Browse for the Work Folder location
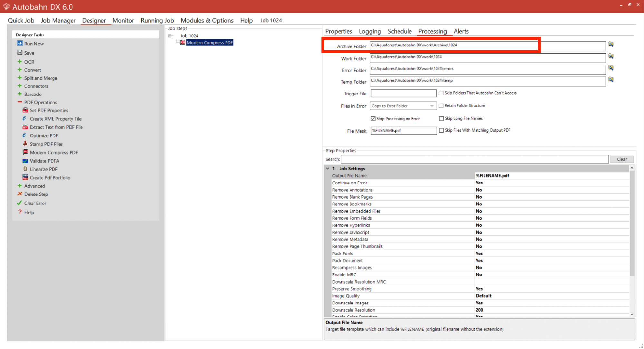Image resolution: width=644 pixels, height=349 pixels. (x=611, y=56)
